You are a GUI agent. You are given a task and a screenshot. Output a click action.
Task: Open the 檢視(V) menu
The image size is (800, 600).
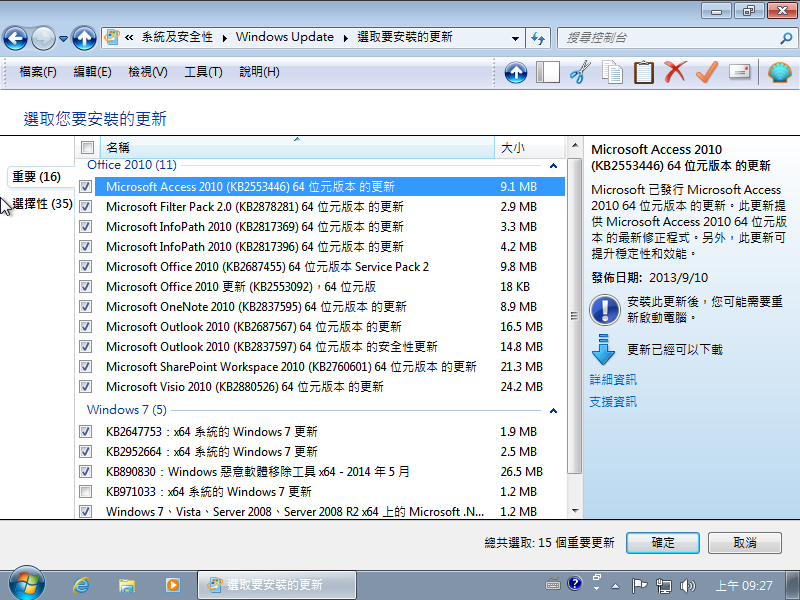point(148,72)
